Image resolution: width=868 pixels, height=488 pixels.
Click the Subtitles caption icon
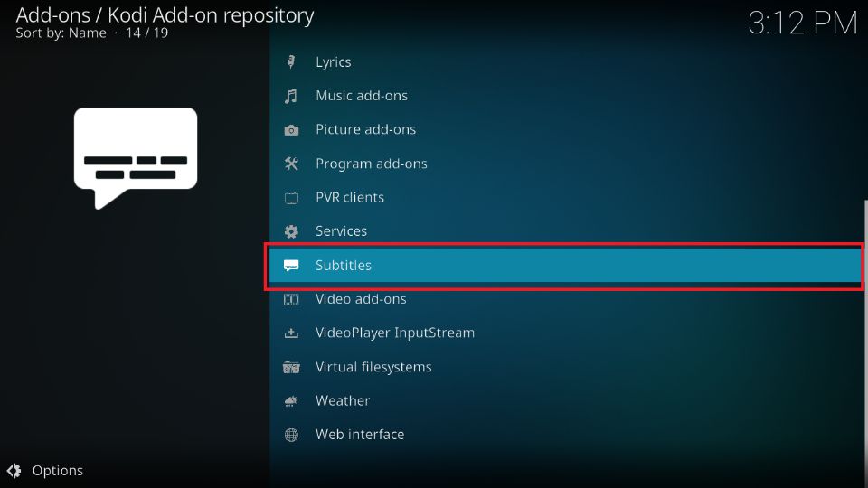(x=291, y=266)
